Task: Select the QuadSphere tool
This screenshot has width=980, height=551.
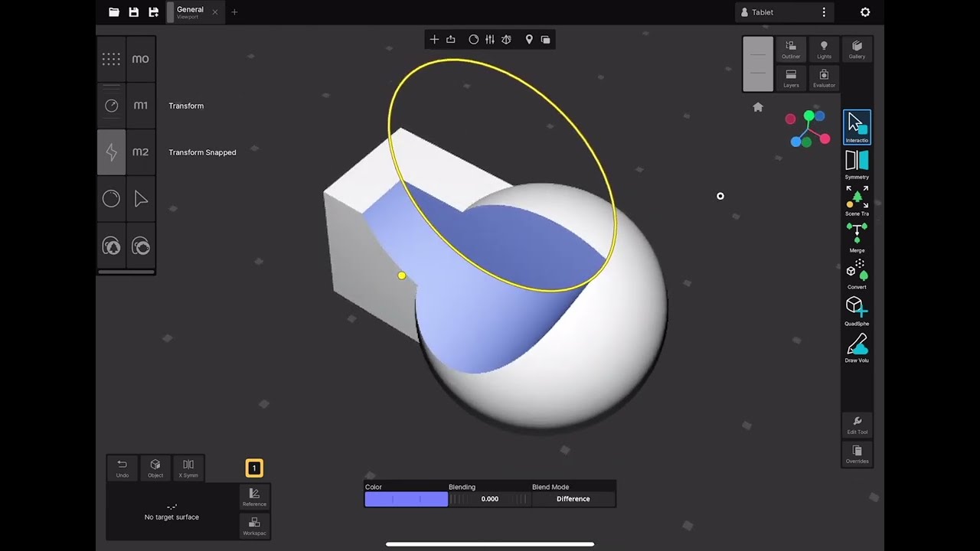Action: 857,311
